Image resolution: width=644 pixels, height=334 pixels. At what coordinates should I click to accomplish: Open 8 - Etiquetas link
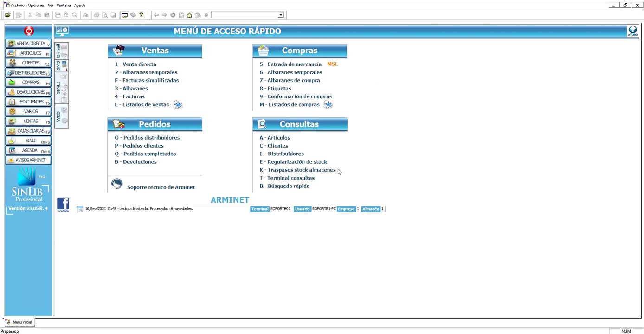pos(275,89)
